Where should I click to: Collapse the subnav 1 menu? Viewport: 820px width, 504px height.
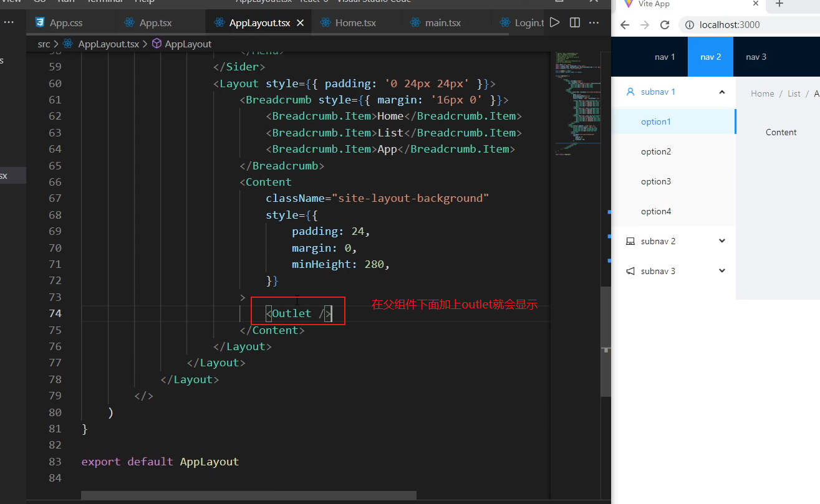click(x=721, y=92)
